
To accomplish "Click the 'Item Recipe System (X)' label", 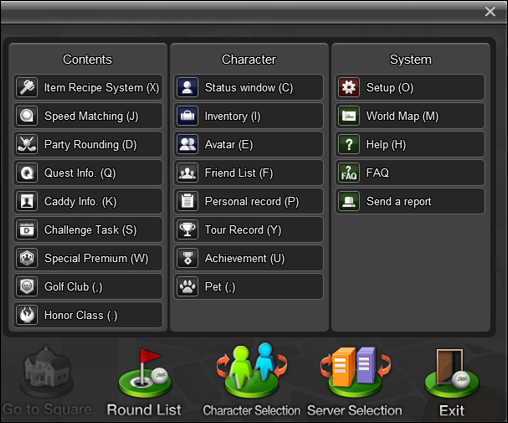I will click(x=102, y=88).
